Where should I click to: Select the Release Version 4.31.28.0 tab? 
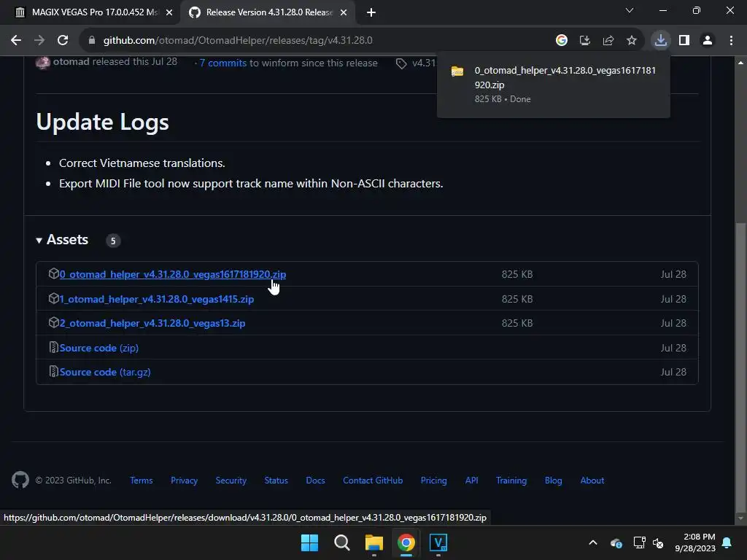coord(268,12)
